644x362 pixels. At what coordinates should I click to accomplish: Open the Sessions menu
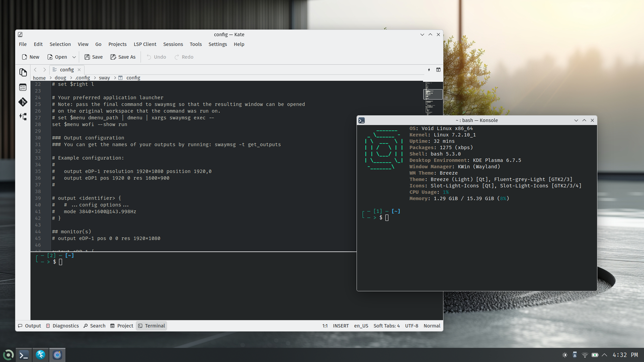173,44
